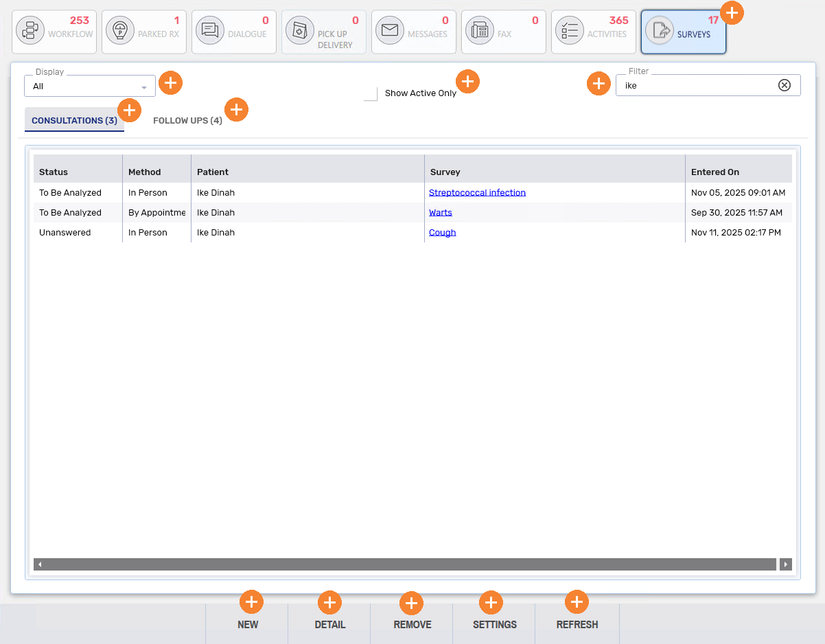Open the Workflow queue icon
825x644 pixels.
pos(30,32)
